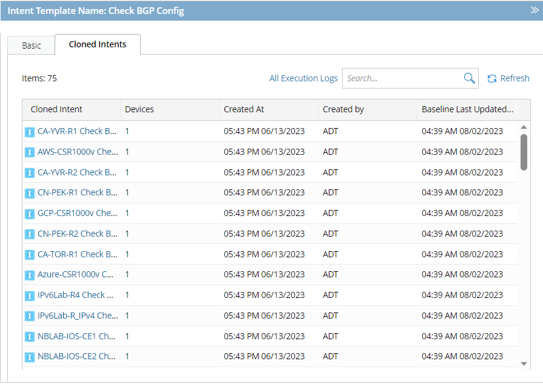This screenshot has width=543, height=392.
Task: Click intent icon beside Azure-CSR1000v row
Action: pyautogui.click(x=30, y=275)
